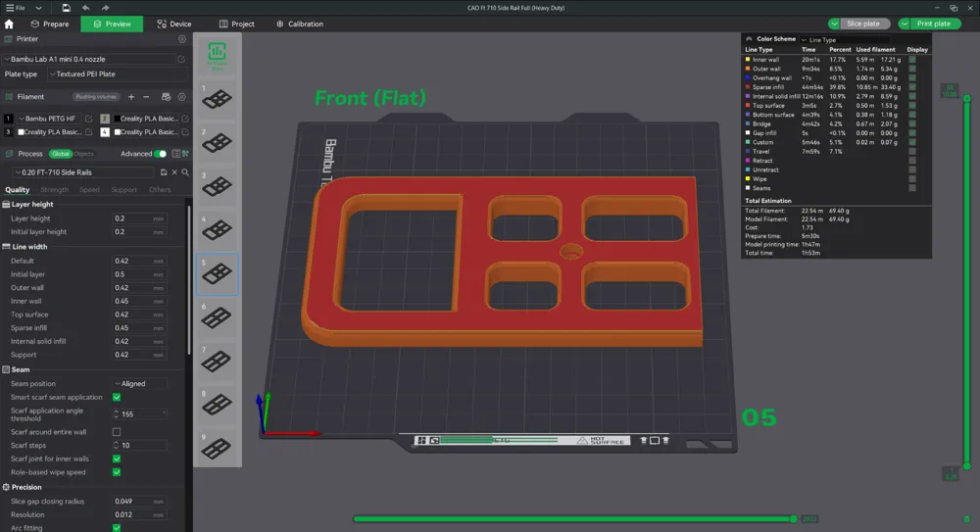Edit the Bambu PETG HF filament preset
The height and width of the screenshot is (532, 980).
point(89,119)
